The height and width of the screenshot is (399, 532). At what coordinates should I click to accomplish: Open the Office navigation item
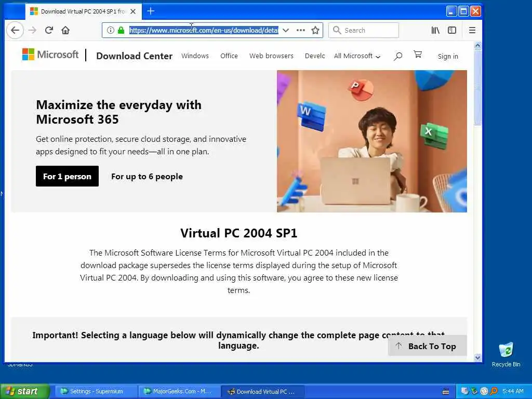229,56
